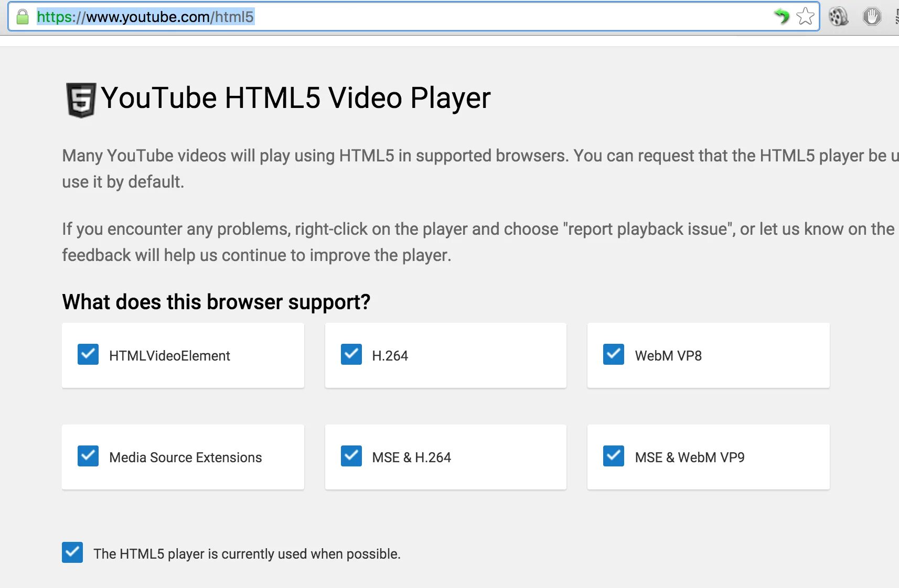This screenshot has width=899, height=588.
Task: Bookmark this page with the star icon
Action: (x=805, y=16)
